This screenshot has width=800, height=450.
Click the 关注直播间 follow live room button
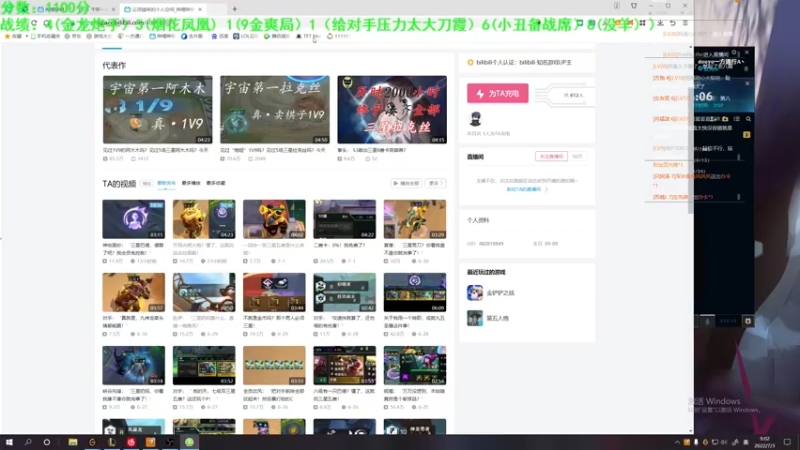click(551, 157)
